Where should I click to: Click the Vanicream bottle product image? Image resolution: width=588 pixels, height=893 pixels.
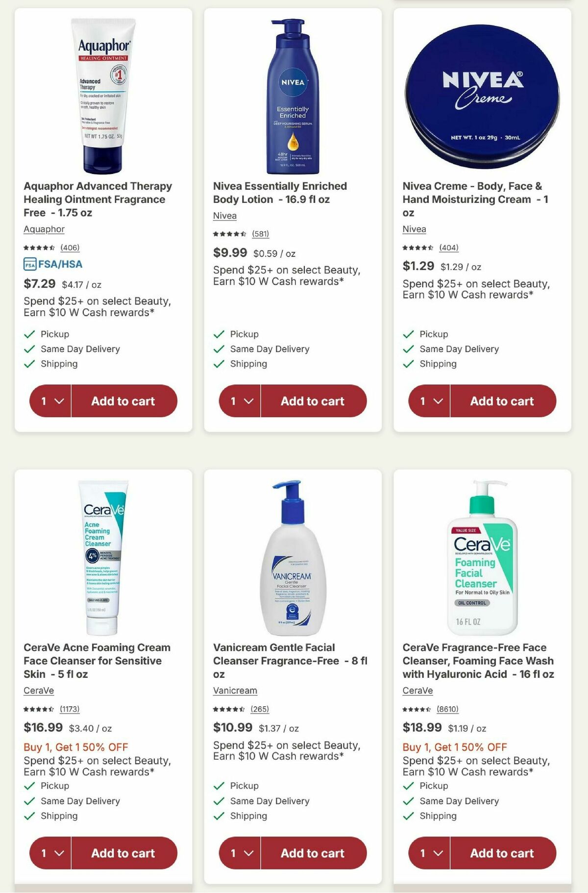[x=292, y=554]
